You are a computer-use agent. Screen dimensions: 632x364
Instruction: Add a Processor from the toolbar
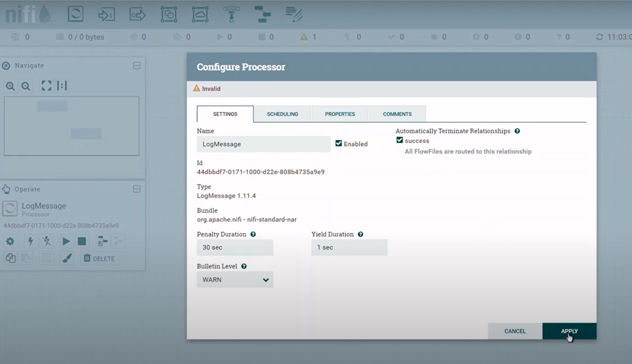point(75,14)
